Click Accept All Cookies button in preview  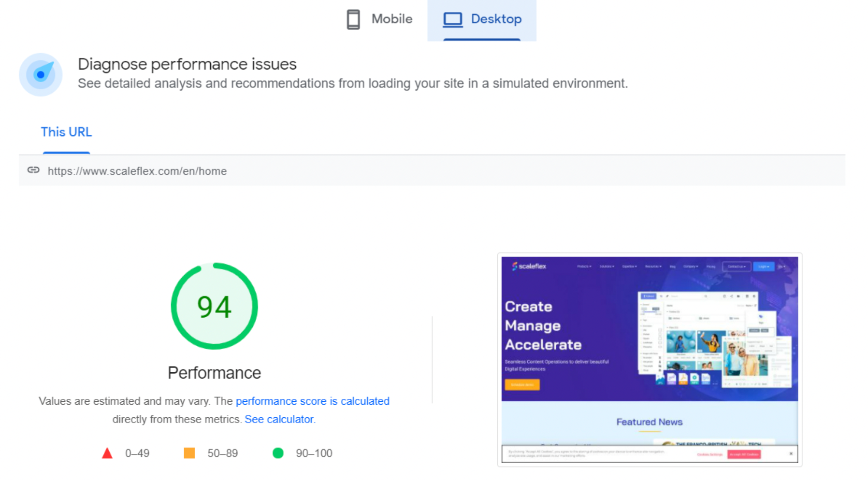click(744, 454)
